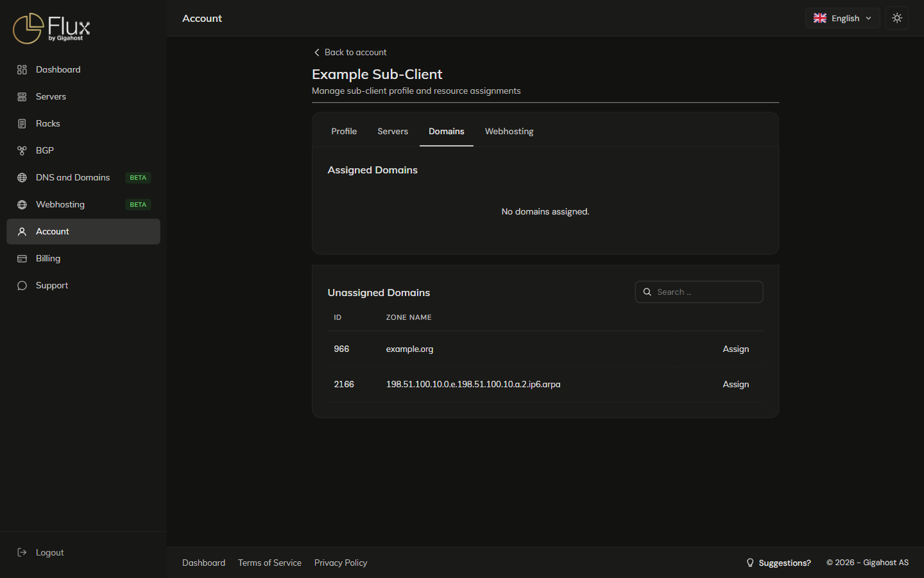Screen dimensions: 924x578
Task: Click the back chevron arrow icon
Action: click(x=316, y=52)
